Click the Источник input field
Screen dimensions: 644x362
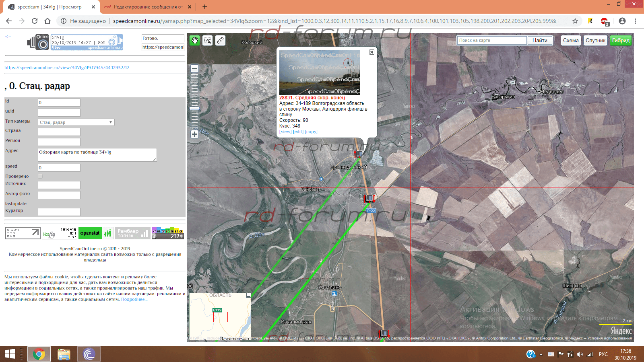click(59, 185)
